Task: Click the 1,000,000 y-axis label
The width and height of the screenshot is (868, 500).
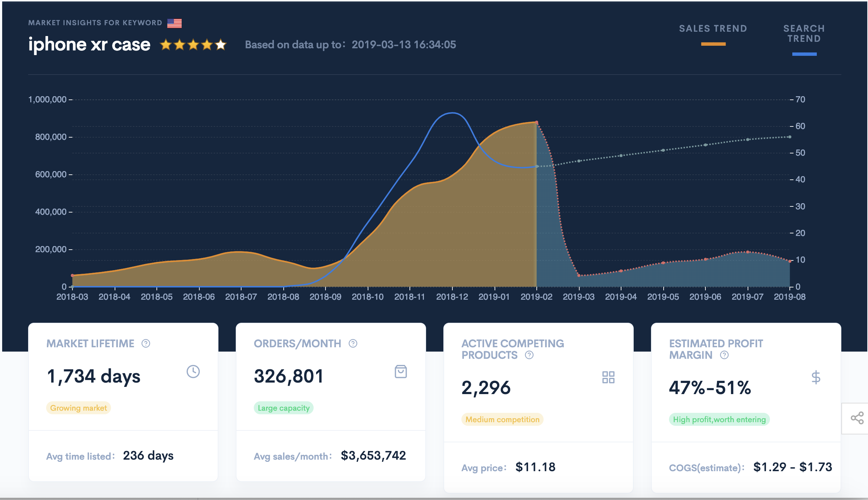Action: [x=47, y=99]
